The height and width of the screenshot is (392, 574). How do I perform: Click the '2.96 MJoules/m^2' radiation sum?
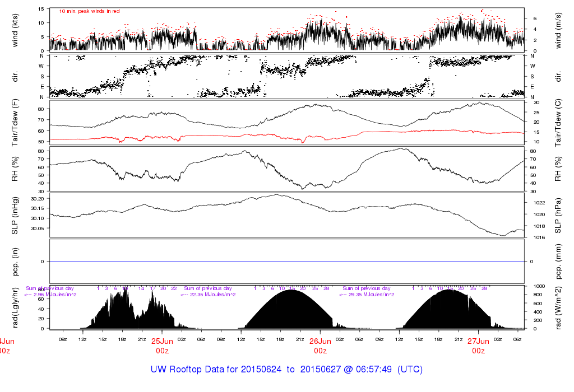(55, 295)
